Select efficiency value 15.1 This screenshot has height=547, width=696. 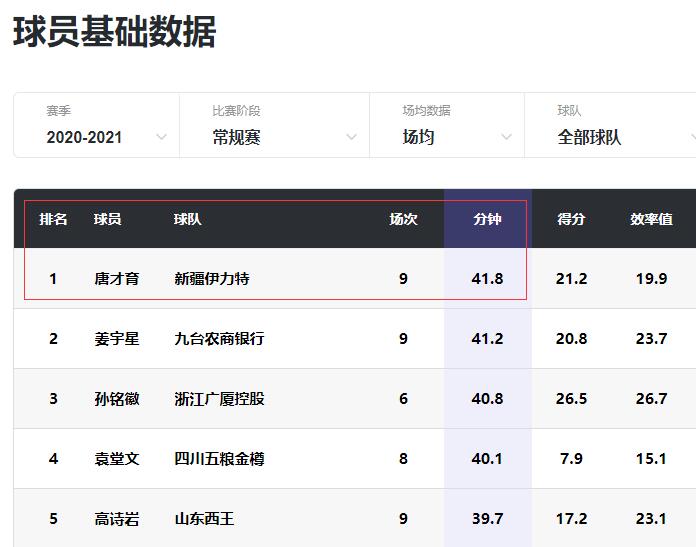point(651,459)
